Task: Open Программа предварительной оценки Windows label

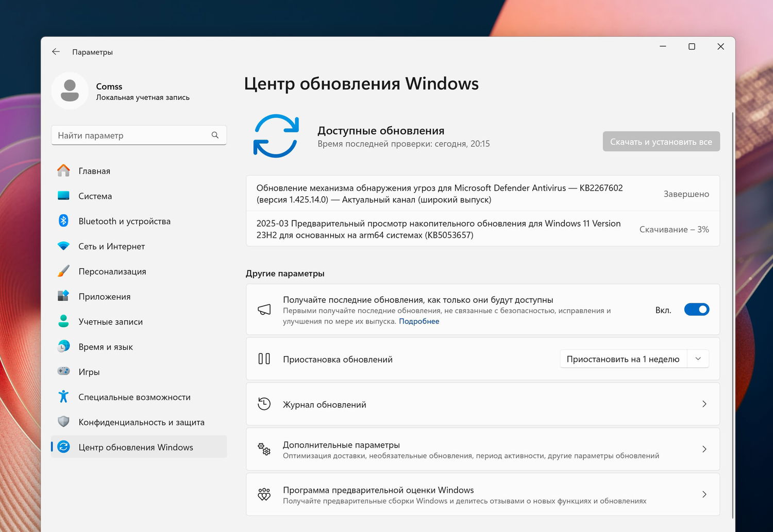Action: [x=378, y=490]
